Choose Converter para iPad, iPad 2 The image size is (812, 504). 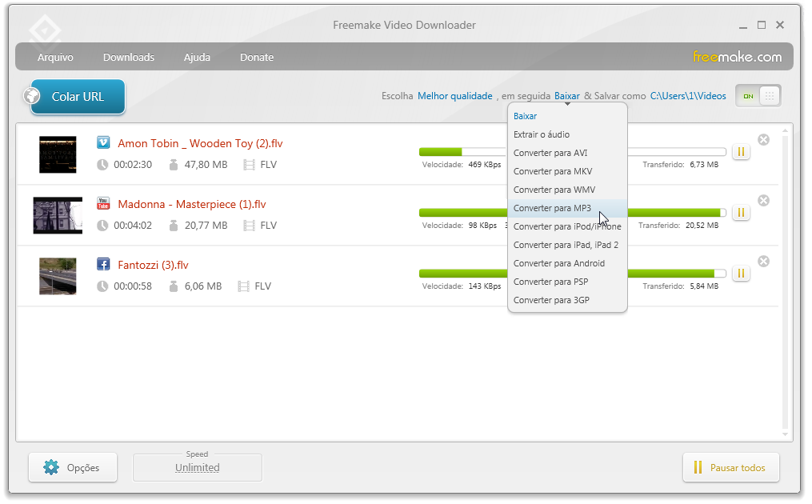tap(567, 245)
